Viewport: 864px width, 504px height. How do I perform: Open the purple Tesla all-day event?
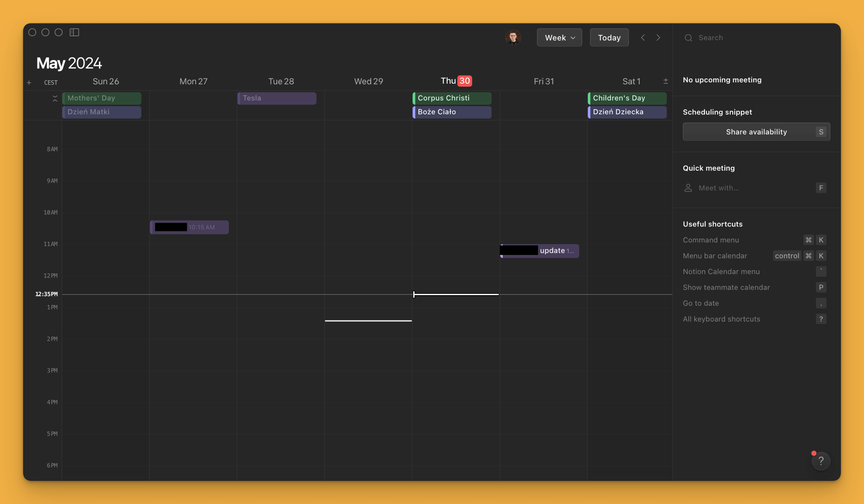277,98
